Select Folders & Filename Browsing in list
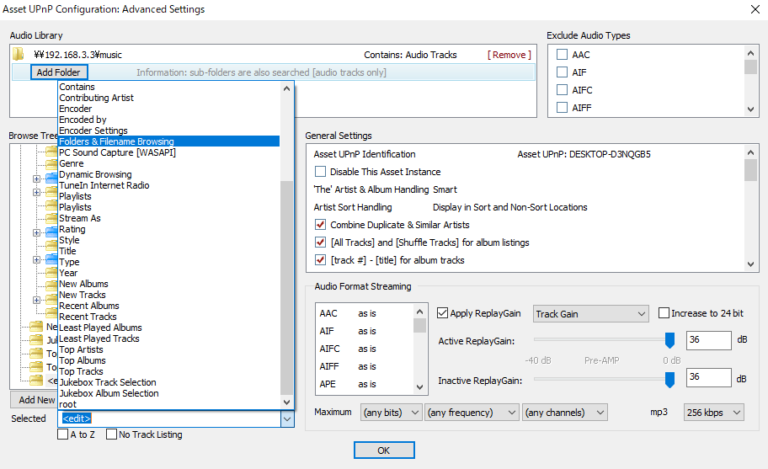Image resolution: width=768 pixels, height=469 pixels. coord(169,141)
